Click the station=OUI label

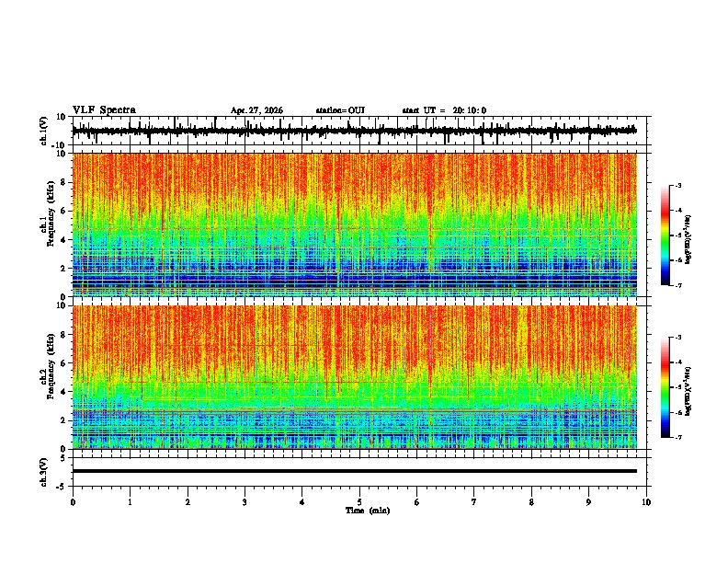[340, 110]
